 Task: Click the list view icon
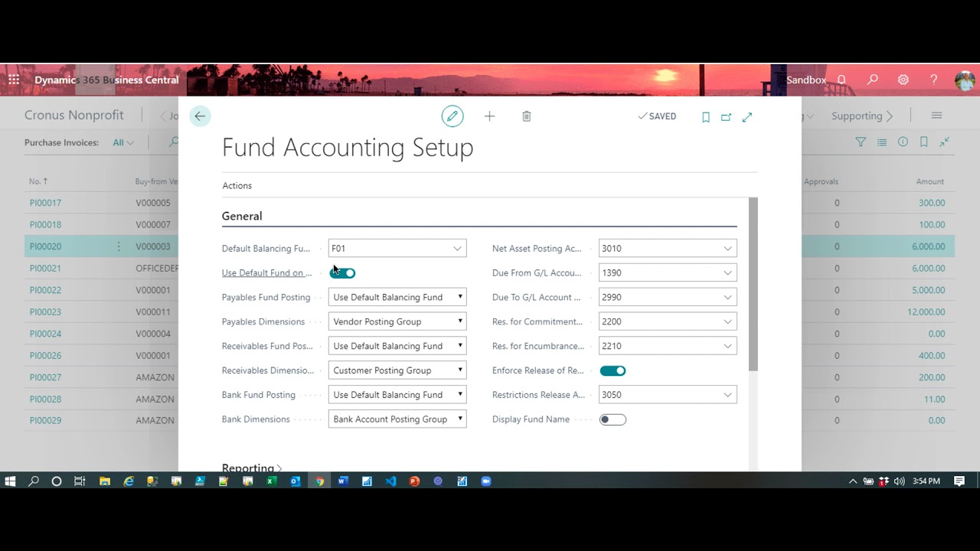coord(882,142)
